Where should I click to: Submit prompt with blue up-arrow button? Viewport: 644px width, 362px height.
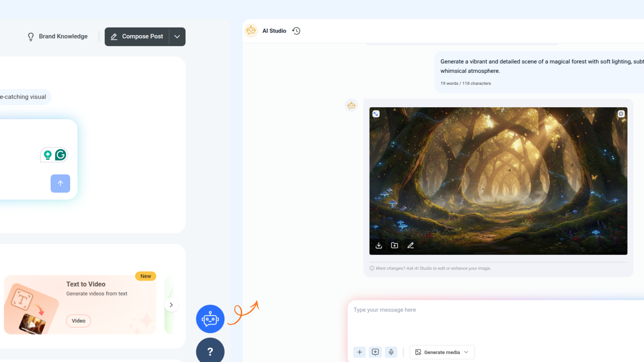coord(60,183)
